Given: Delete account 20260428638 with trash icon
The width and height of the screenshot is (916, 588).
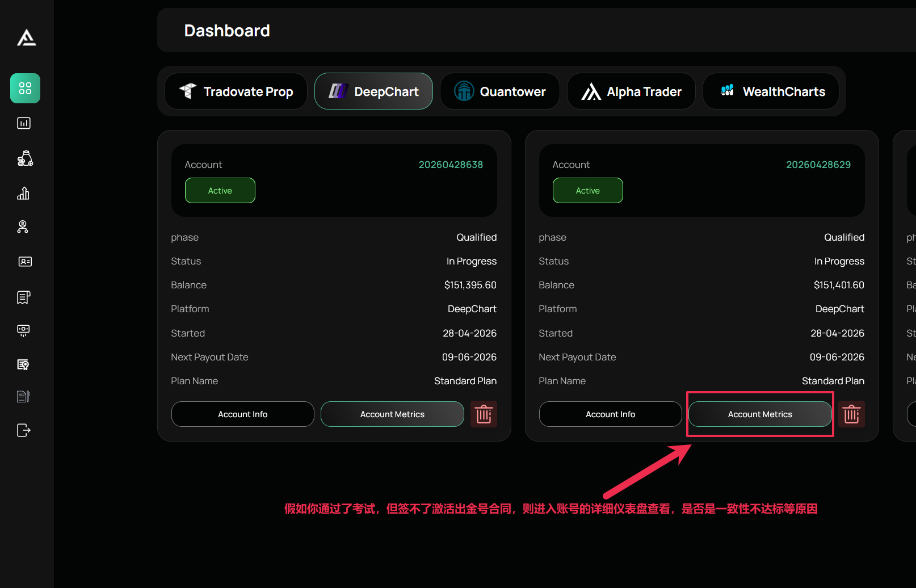Looking at the screenshot, I should point(484,414).
